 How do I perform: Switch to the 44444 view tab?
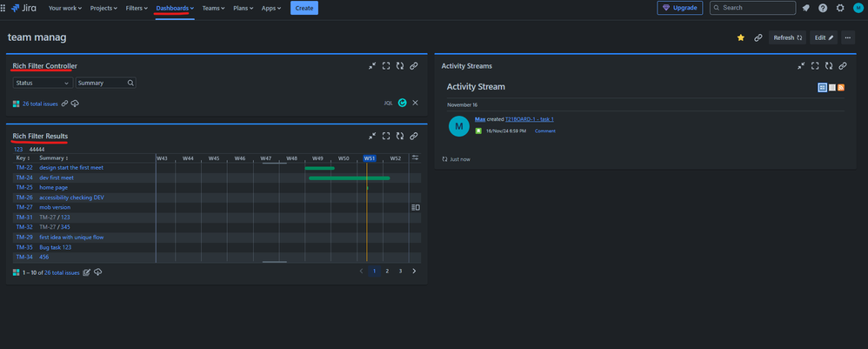(x=37, y=150)
